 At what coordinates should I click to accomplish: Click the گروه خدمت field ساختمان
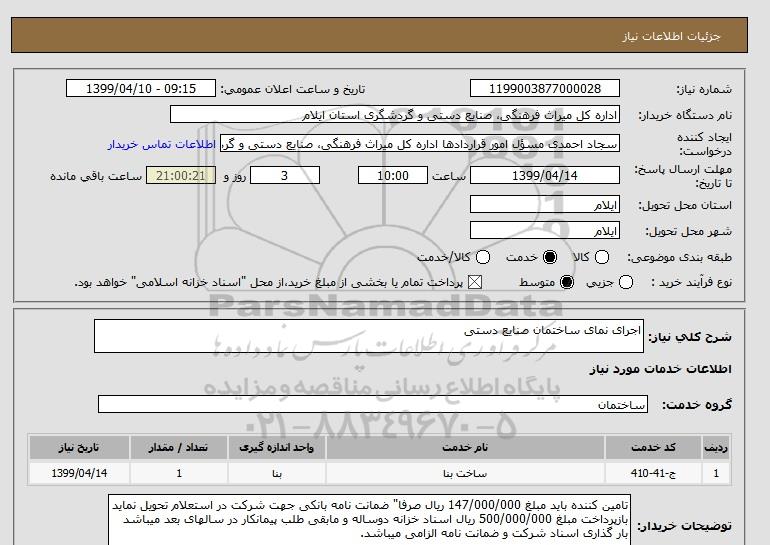click(x=373, y=404)
